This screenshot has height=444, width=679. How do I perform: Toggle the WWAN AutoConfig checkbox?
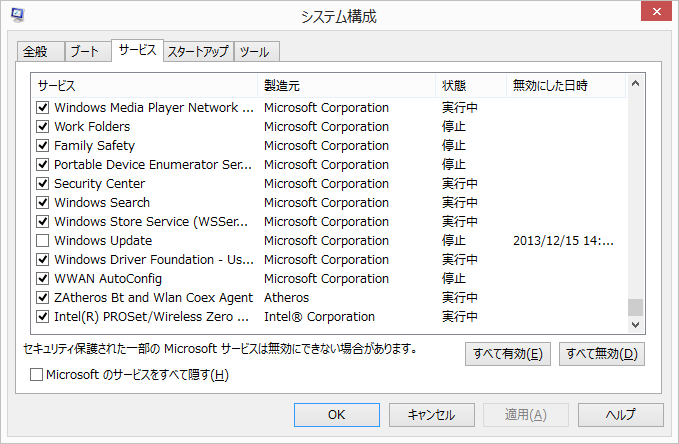pos(42,279)
